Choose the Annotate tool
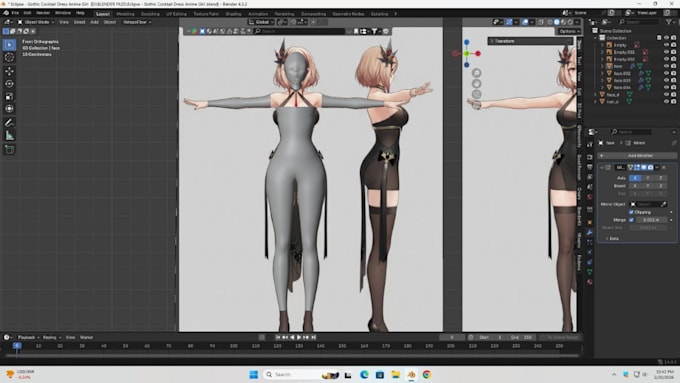Screen dimensions: 680x383 9,123
